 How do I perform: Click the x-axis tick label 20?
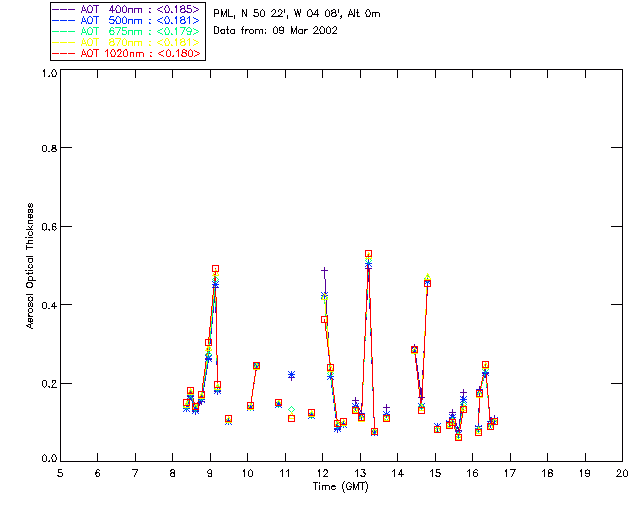622,472
